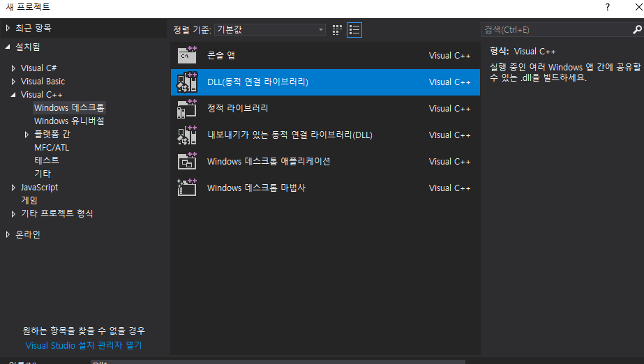Image resolution: width=644 pixels, height=364 pixels.
Task: Select the Visual C# label
Action: pyautogui.click(x=38, y=68)
